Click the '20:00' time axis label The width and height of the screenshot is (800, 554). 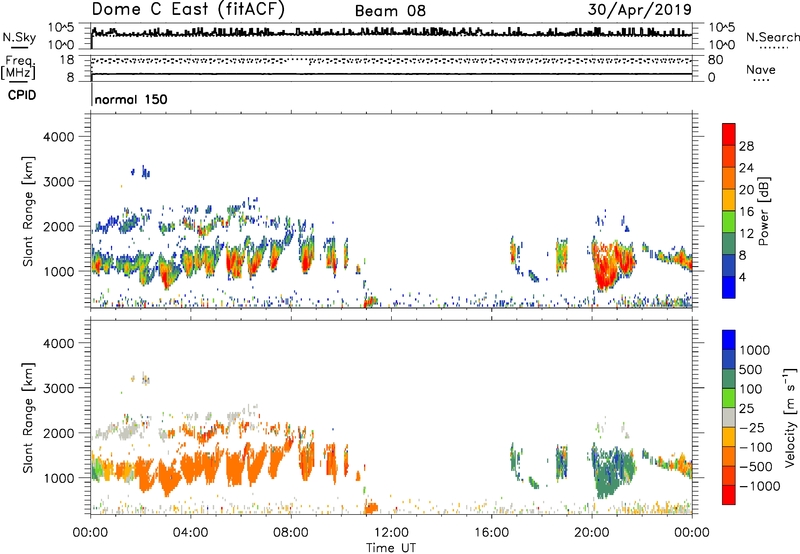(x=591, y=533)
